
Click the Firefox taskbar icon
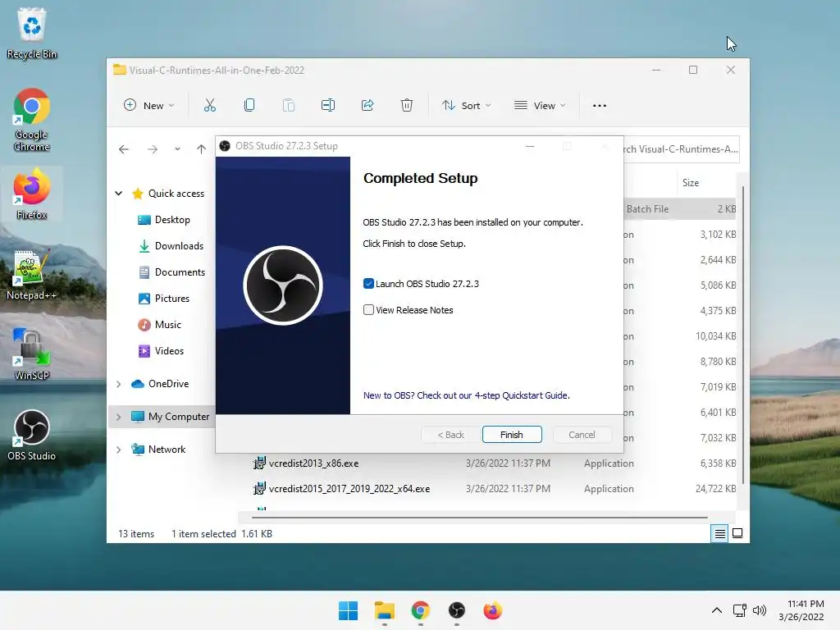point(492,610)
